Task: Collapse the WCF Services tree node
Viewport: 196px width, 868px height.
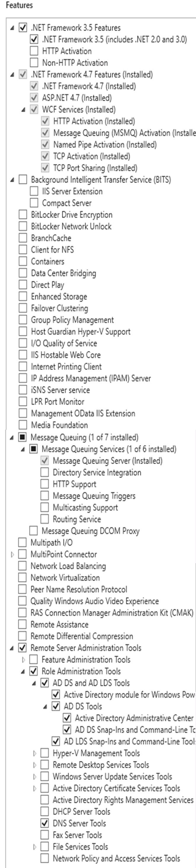Action: point(23,110)
